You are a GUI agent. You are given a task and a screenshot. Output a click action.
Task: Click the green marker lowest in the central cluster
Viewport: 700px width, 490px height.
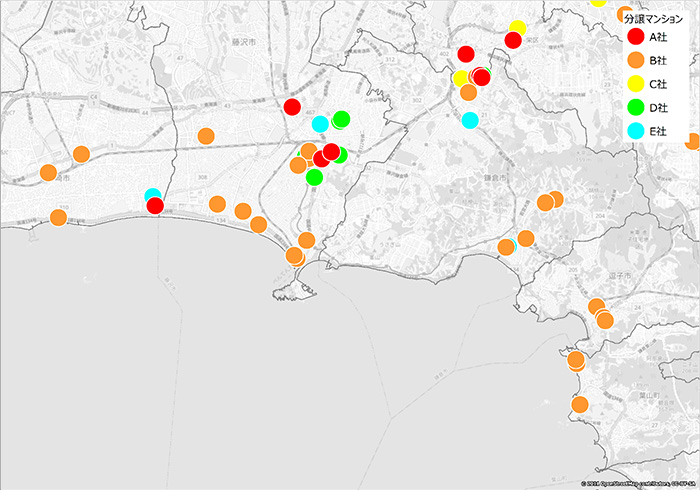(x=314, y=177)
